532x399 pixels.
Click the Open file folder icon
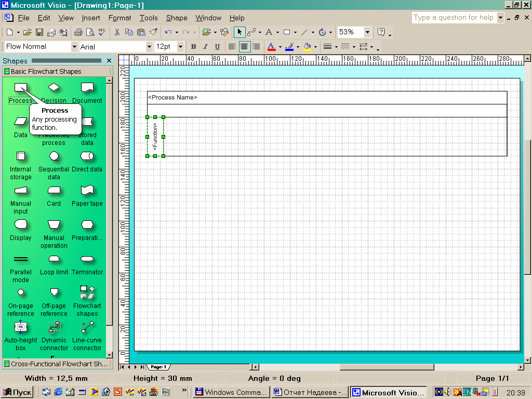pos(28,32)
